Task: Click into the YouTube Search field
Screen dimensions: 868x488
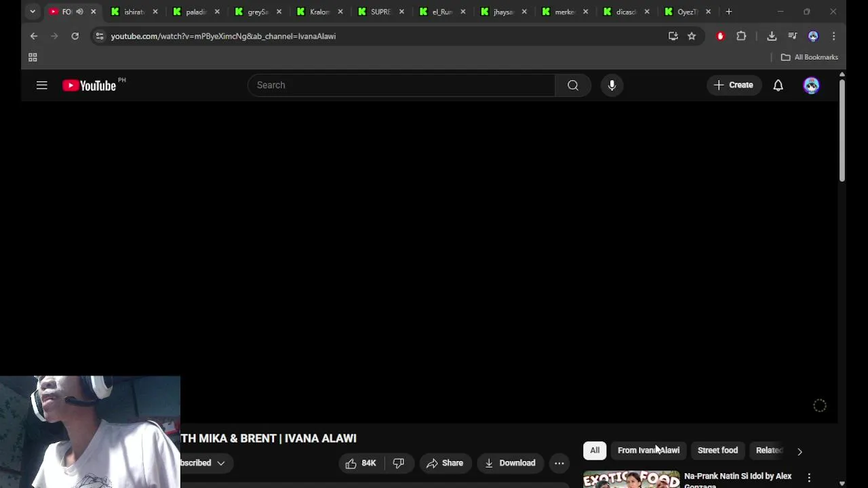Action: 401,85
